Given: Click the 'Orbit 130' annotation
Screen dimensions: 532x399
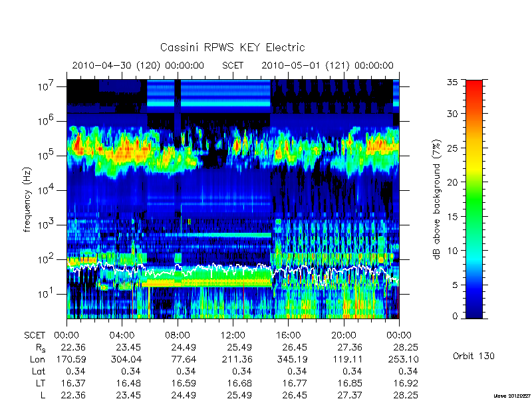Looking at the screenshot, I should (473, 356).
